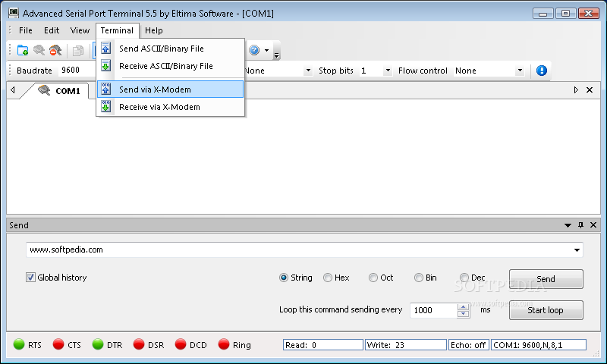Click the application icon in the title bar
This screenshot has width=607, height=364.
coord(14,13)
